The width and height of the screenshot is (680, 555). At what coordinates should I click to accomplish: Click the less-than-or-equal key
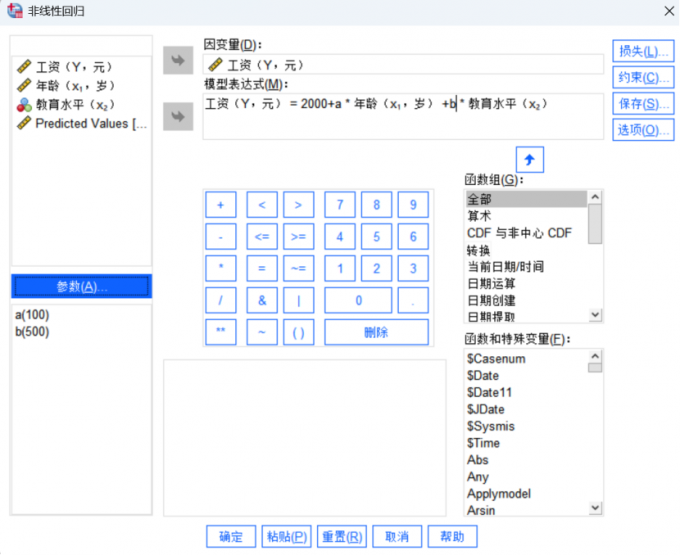click(262, 237)
